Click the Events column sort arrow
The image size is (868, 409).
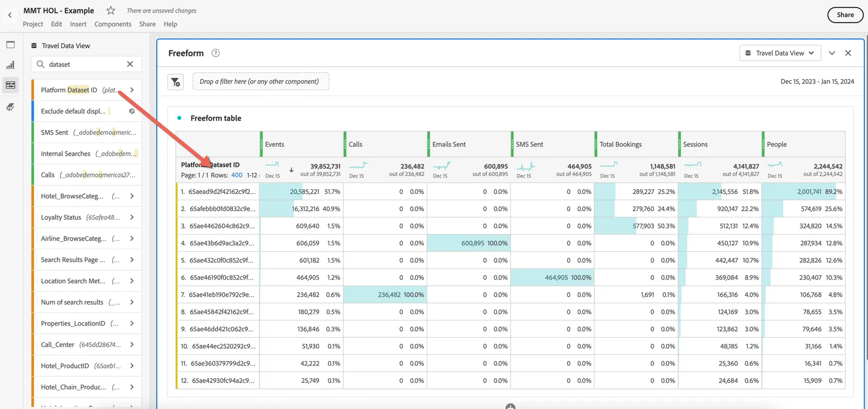tap(292, 170)
